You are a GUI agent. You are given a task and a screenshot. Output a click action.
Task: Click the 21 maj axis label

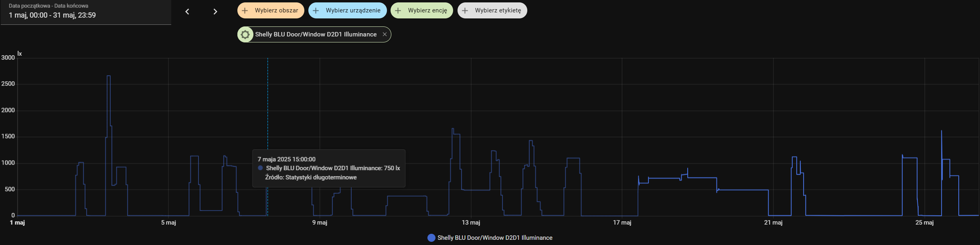(x=773, y=223)
